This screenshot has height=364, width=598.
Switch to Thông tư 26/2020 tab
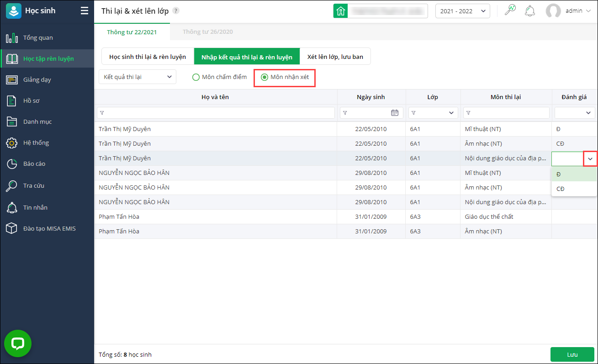click(x=208, y=32)
